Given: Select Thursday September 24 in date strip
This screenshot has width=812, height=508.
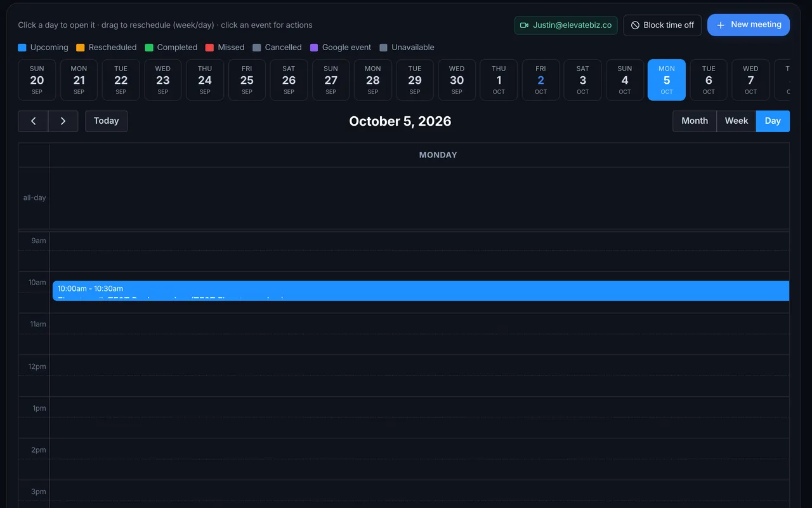Looking at the screenshot, I should pos(205,80).
